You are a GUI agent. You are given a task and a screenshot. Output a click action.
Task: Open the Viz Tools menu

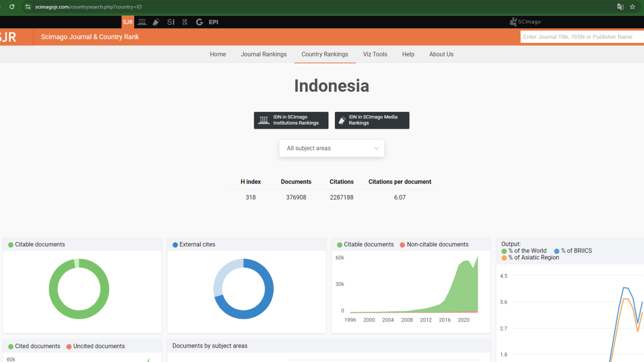(375, 54)
